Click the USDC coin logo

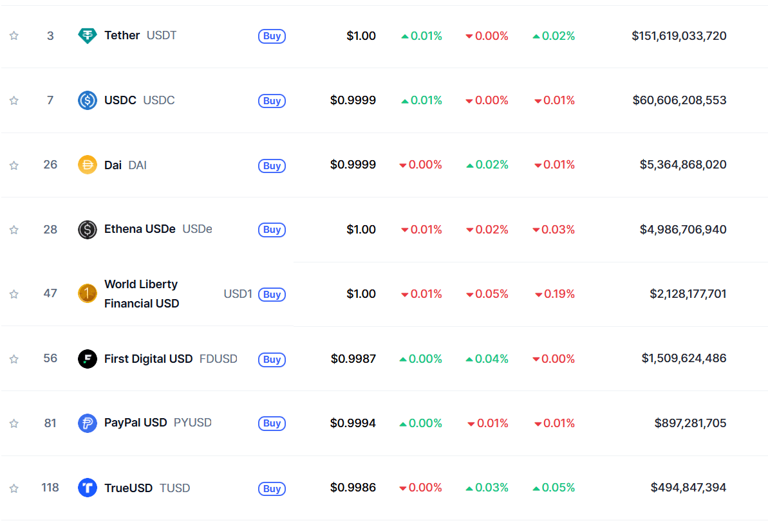(87, 100)
